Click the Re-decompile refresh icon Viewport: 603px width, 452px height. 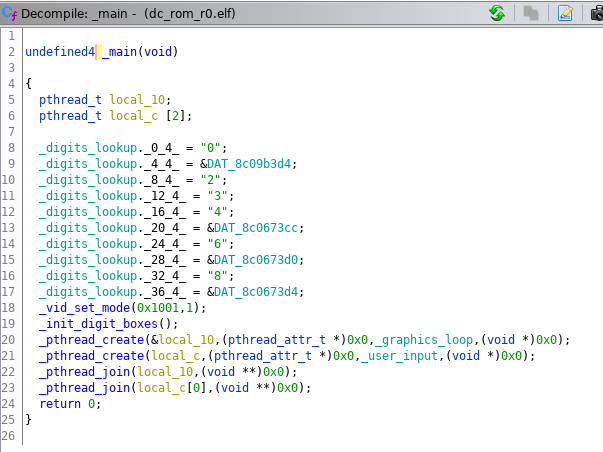(x=497, y=13)
